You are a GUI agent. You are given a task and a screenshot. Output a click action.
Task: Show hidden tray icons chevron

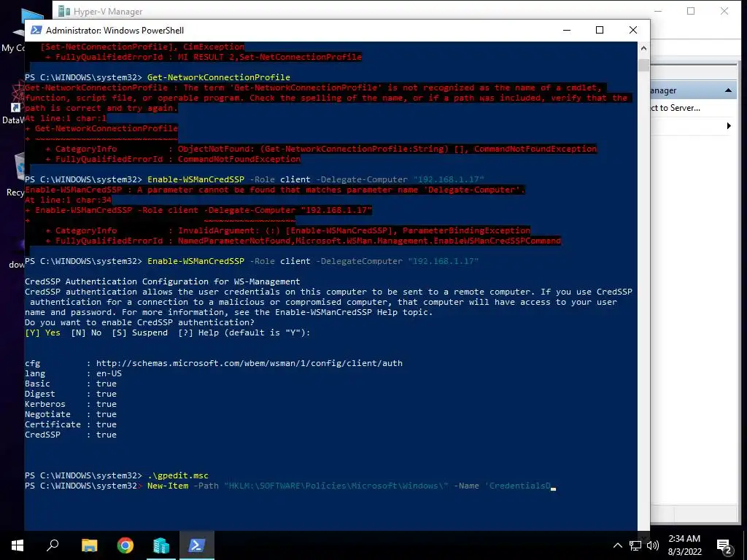pos(617,545)
